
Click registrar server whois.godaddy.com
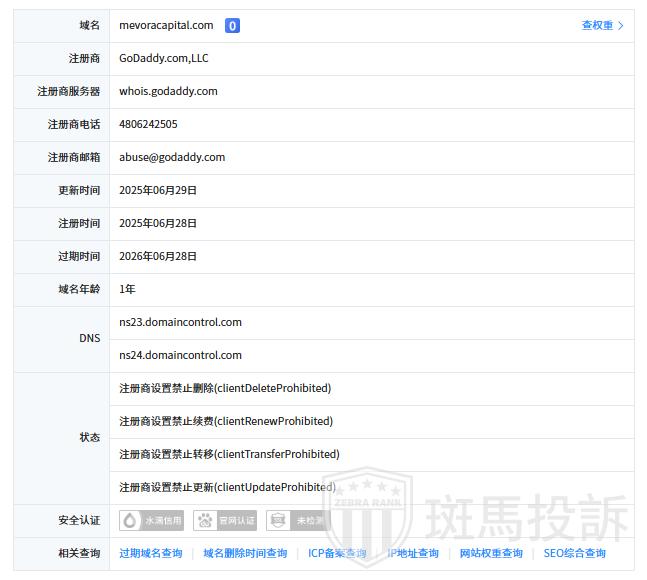pos(168,91)
